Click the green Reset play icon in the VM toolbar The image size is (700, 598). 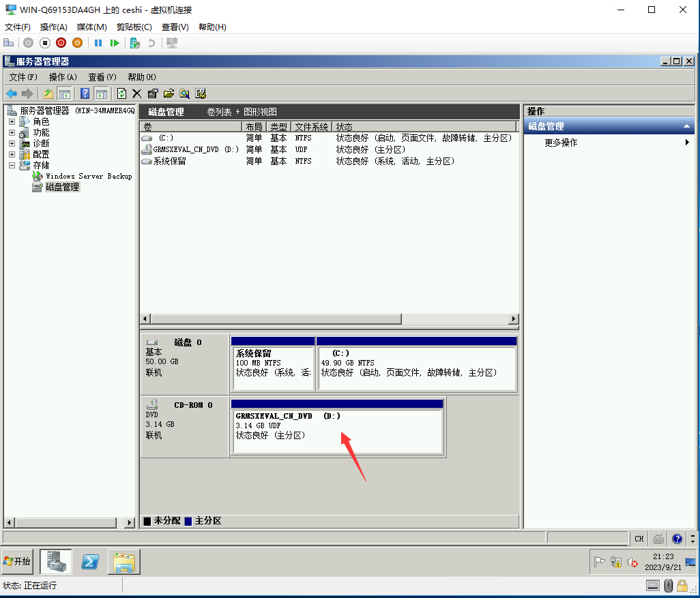[x=115, y=43]
